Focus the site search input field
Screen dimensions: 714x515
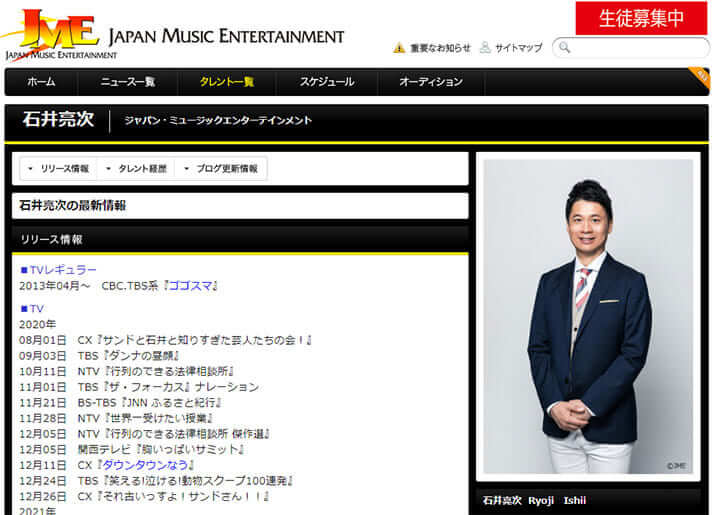click(631, 47)
